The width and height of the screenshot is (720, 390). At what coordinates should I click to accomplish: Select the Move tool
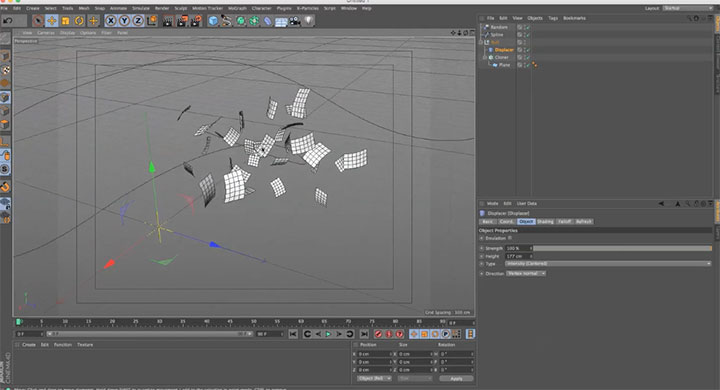pyautogui.click(x=52, y=21)
